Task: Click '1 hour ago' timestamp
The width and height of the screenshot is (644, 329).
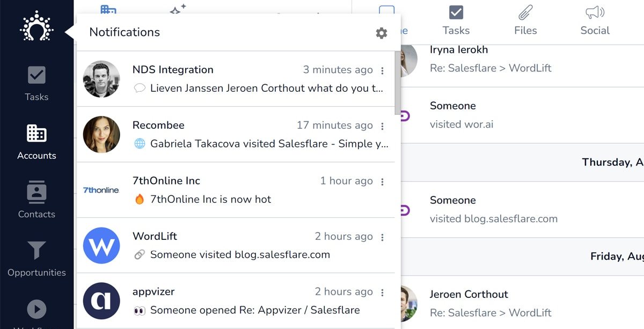Action: (347, 181)
